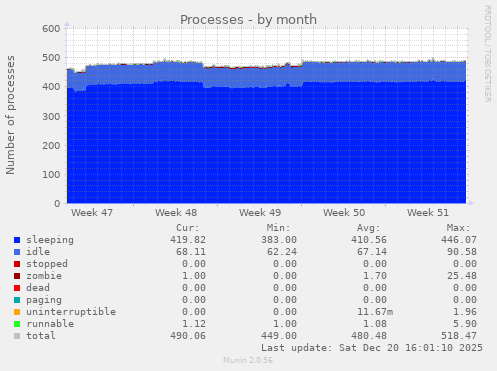The image size is (497, 371).
Task: Click uninterruptible maximum value 1.96
Action: 465,312
